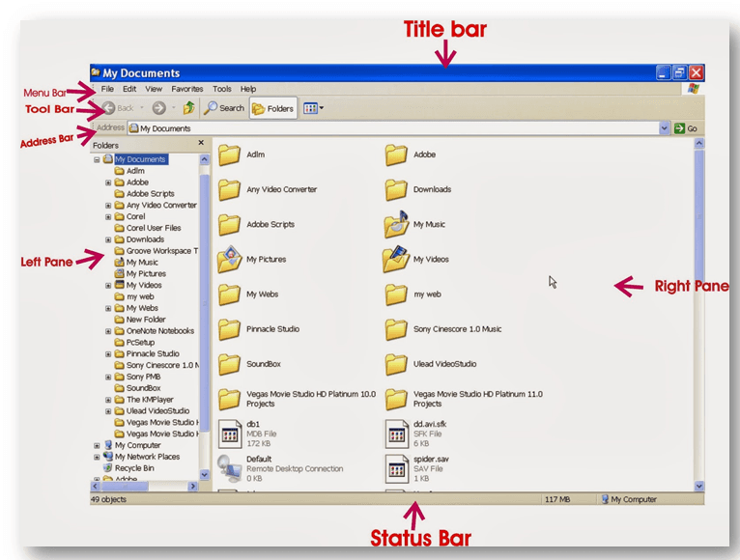Click the Forward arrow toolbar icon
This screenshot has height=560, width=740.
pos(159,108)
